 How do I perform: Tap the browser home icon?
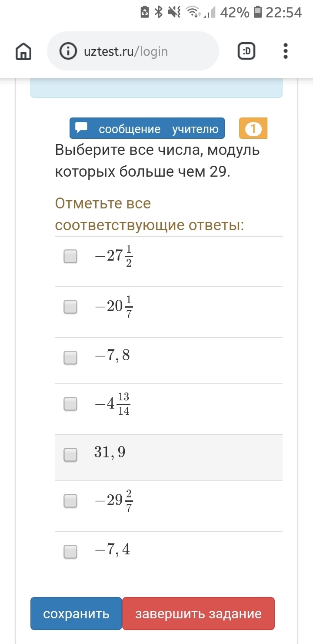tap(23, 52)
